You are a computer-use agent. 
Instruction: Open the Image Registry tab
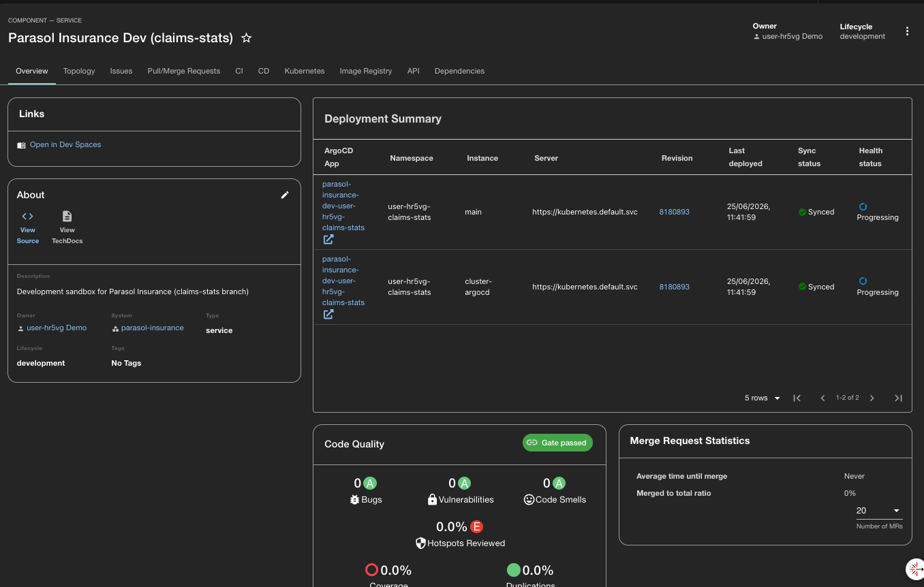point(366,71)
